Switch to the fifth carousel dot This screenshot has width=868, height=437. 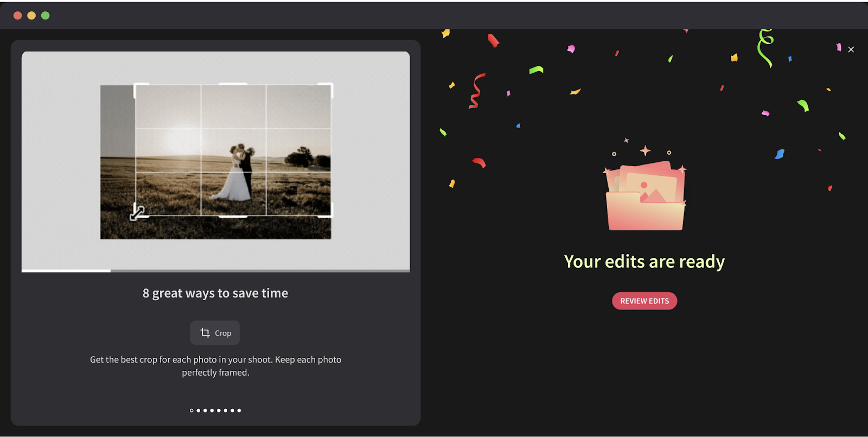[x=219, y=410]
